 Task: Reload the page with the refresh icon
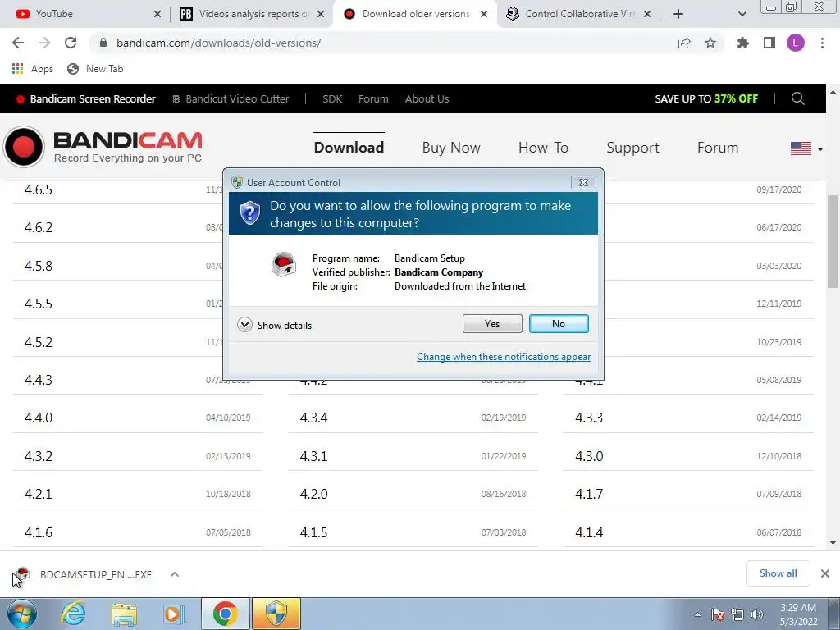point(71,43)
